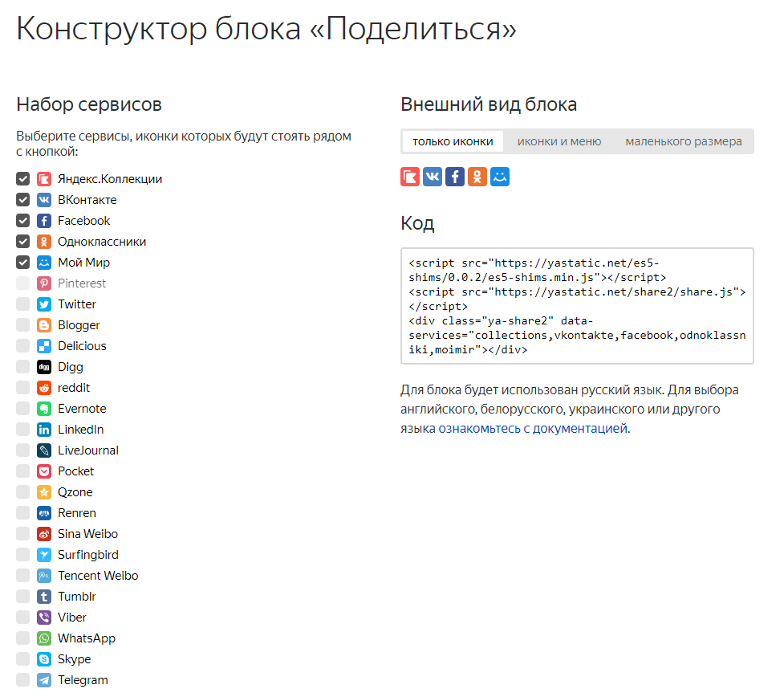This screenshot has width=784, height=697.
Task: Switch to the «маленького размера» tab
Action: pyautogui.click(x=684, y=141)
